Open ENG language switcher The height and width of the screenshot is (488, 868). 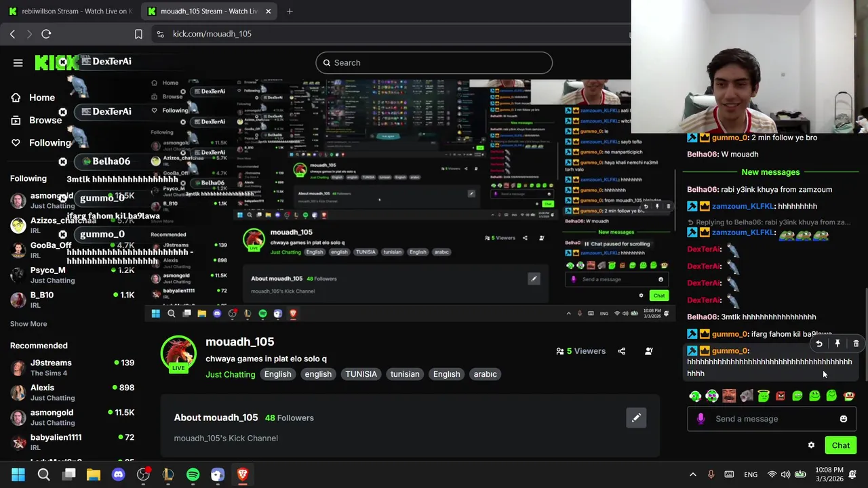[x=751, y=474]
